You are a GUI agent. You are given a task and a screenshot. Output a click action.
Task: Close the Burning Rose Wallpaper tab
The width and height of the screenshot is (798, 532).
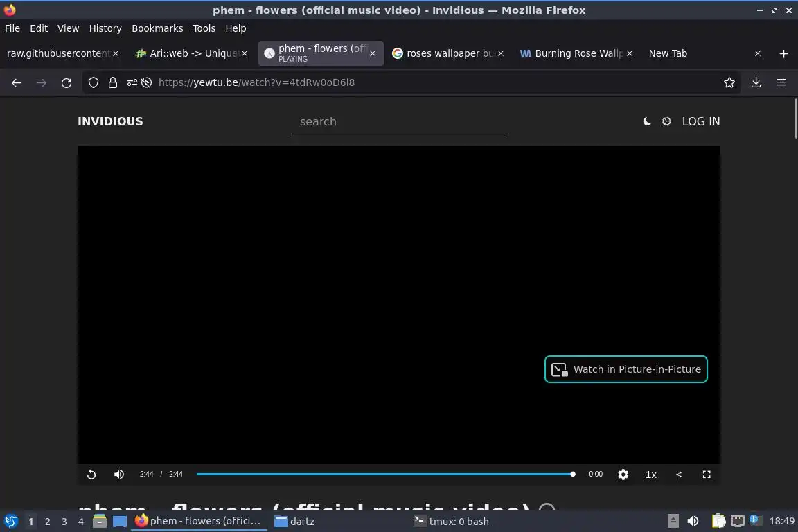tap(630, 53)
